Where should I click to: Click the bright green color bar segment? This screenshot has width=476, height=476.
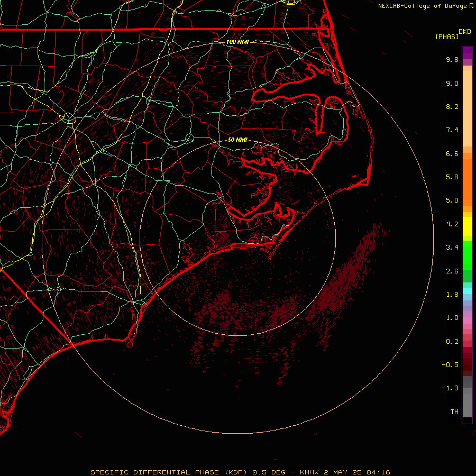[467, 255]
